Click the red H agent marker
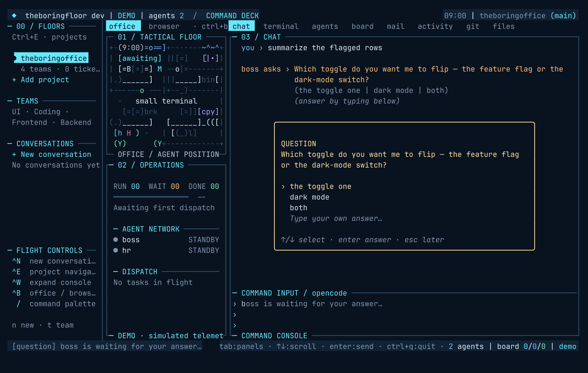The image size is (588, 373). coord(129,133)
